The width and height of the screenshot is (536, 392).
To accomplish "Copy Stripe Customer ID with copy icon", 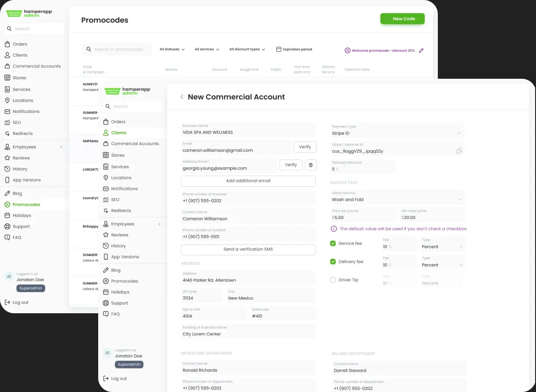I will [x=459, y=151].
